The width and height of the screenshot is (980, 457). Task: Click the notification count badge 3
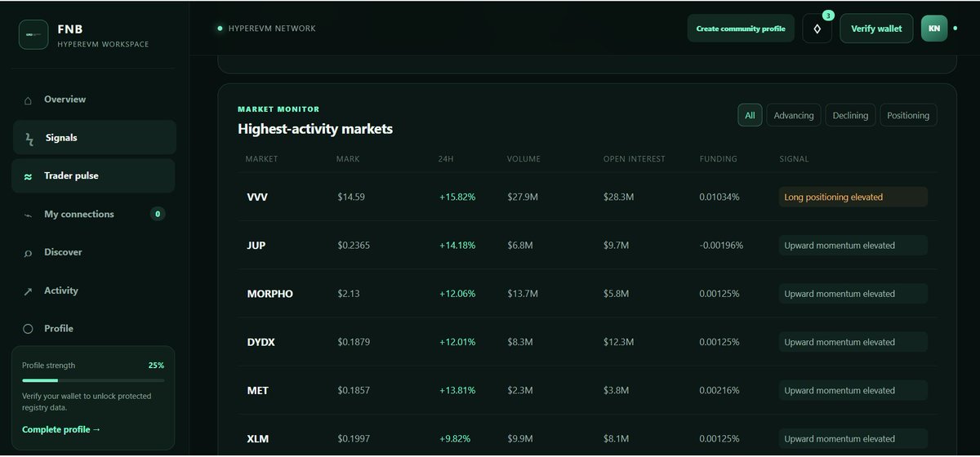828,16
